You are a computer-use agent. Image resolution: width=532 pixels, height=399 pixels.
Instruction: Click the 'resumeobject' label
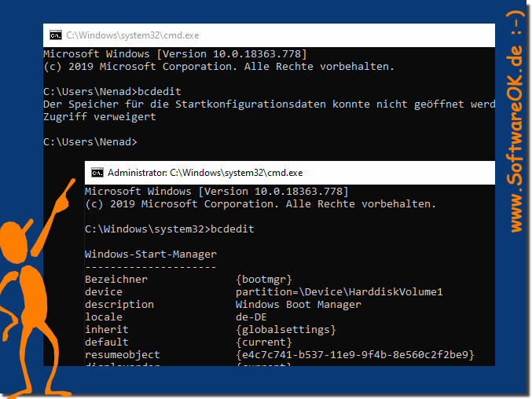[x=122, y=354]
